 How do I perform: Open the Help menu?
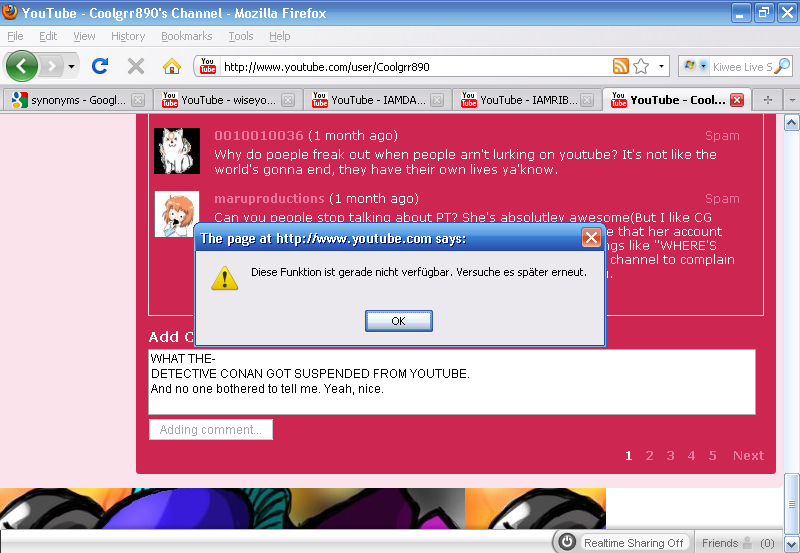[x=280, y=36]
